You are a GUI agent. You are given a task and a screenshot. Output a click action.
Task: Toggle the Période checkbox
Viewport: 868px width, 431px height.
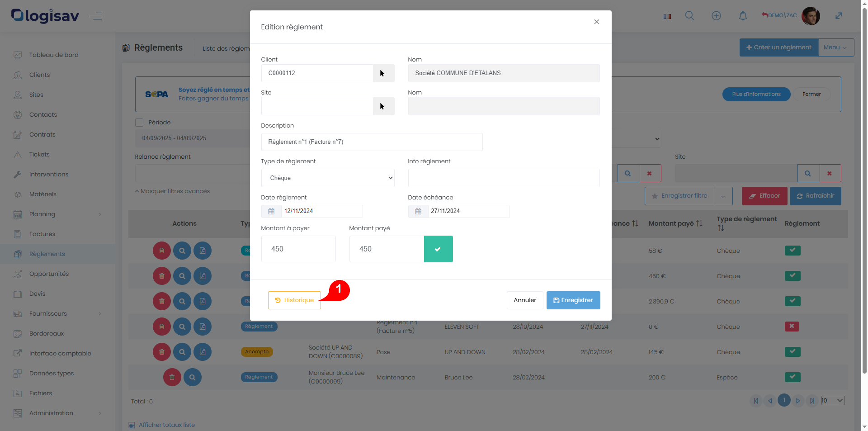[x=139, y=123]
